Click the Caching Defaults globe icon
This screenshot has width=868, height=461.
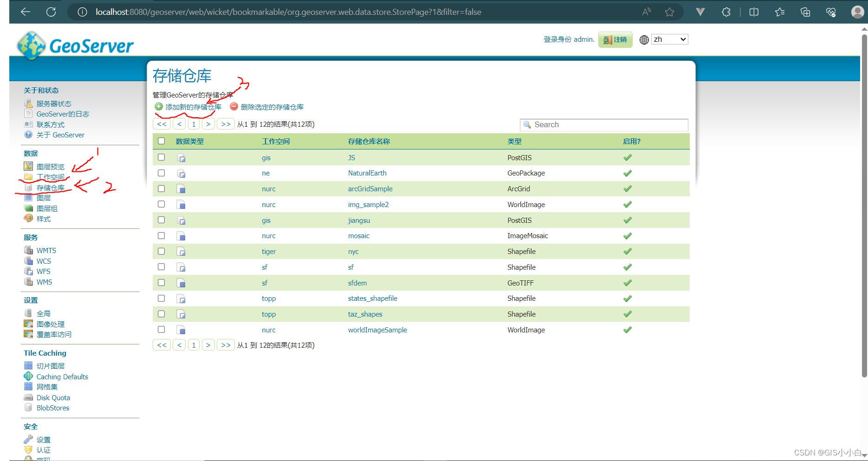(28, 377)
